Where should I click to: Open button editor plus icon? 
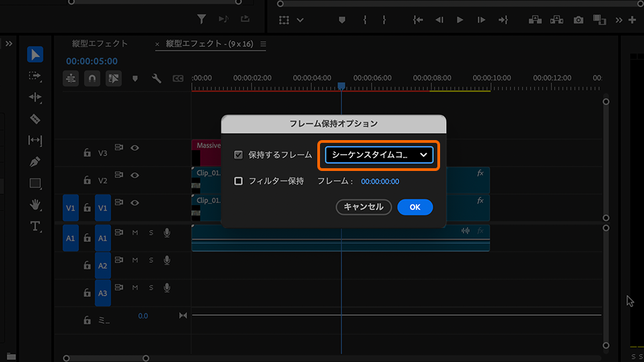tap(632, 19)
